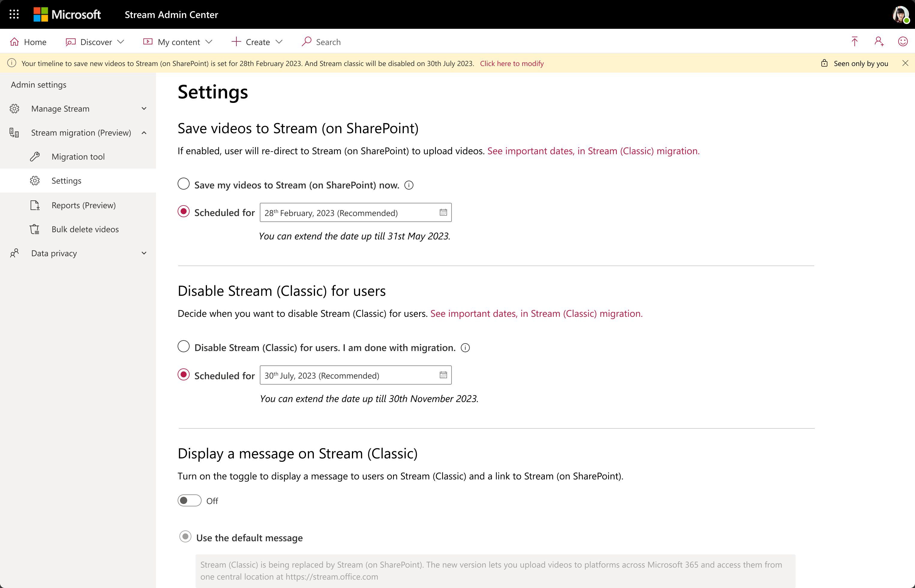Expand the Manage Stream section
The image size is (915, 588).
[144, 109]
